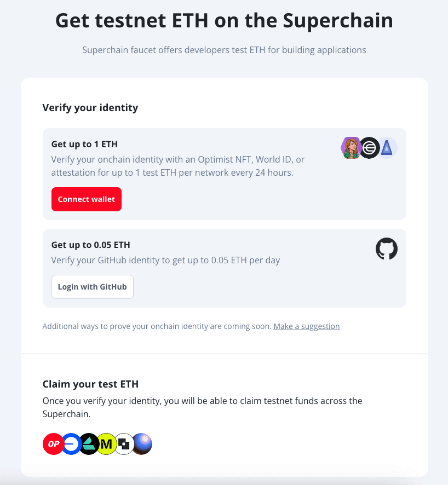This screenshot has width=448, height=485.
Task: Select the red OP network icon
Action: (x=53, y=444)
